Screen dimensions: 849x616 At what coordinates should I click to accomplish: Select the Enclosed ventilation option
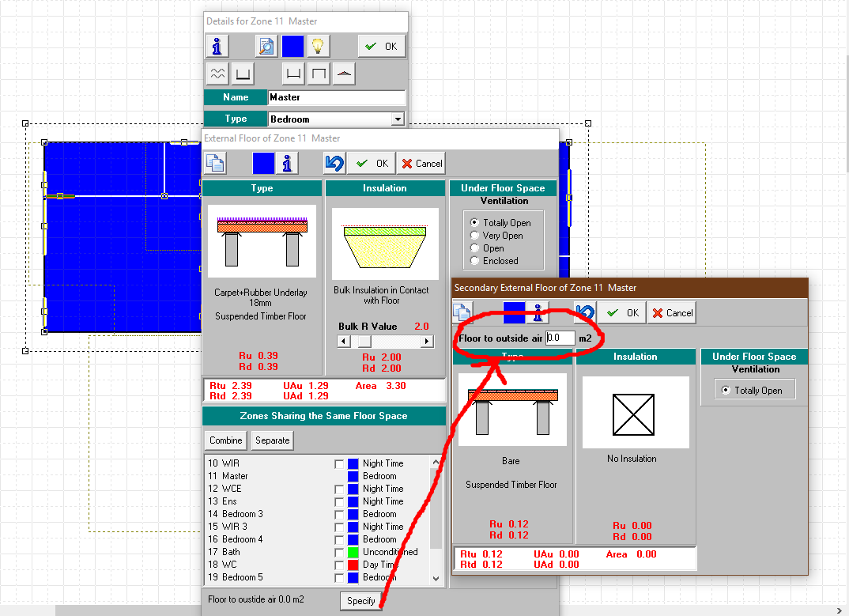tap(475, 261)
